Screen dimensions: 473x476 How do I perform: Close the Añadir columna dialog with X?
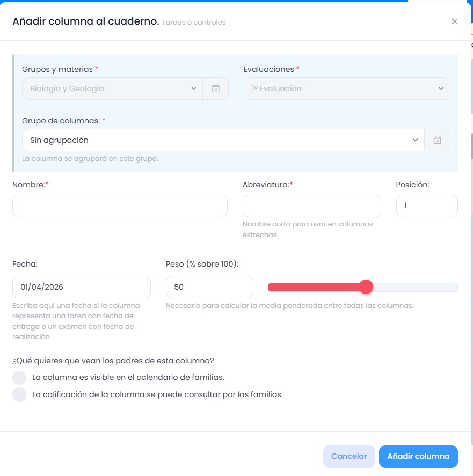pyautogui.click(x=454, y=21)
